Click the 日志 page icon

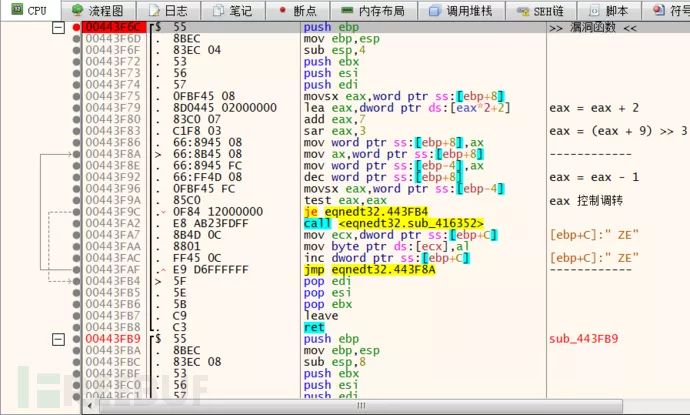pos(154,11)
